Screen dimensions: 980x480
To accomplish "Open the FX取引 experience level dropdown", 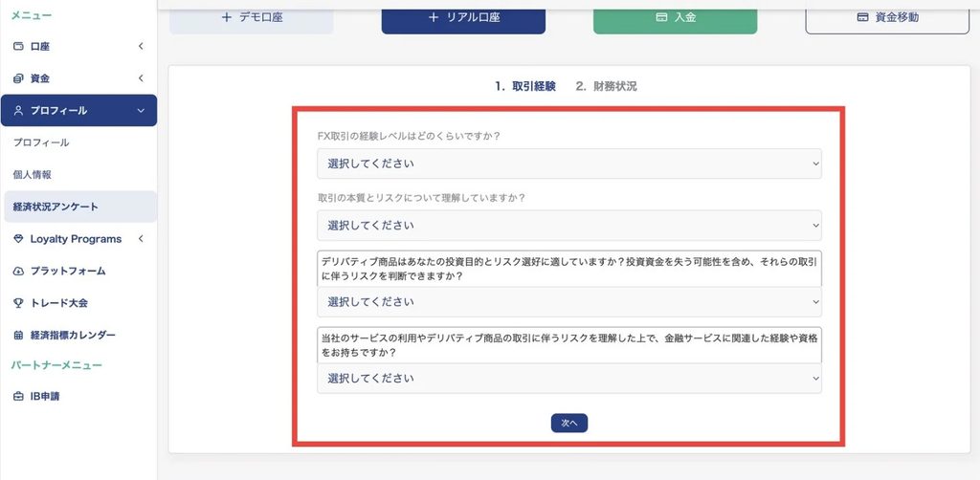I will [569, 164].
